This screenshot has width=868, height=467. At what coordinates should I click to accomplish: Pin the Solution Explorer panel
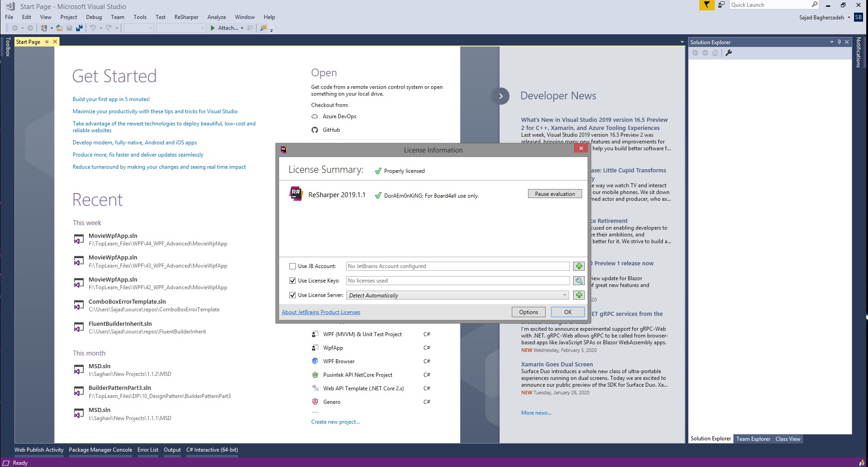tap(839, 42)
